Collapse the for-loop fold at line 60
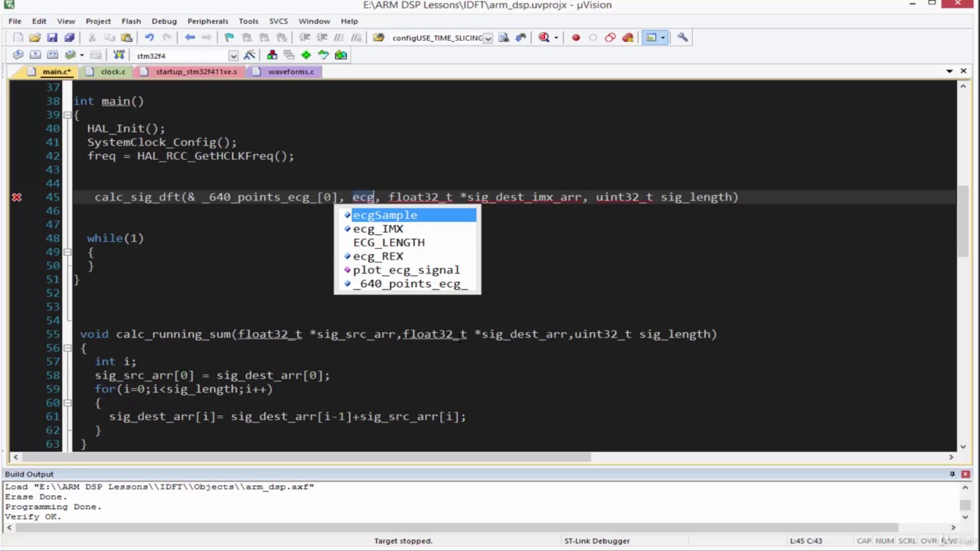Viewport: 980px width, 551px height. 67,403
